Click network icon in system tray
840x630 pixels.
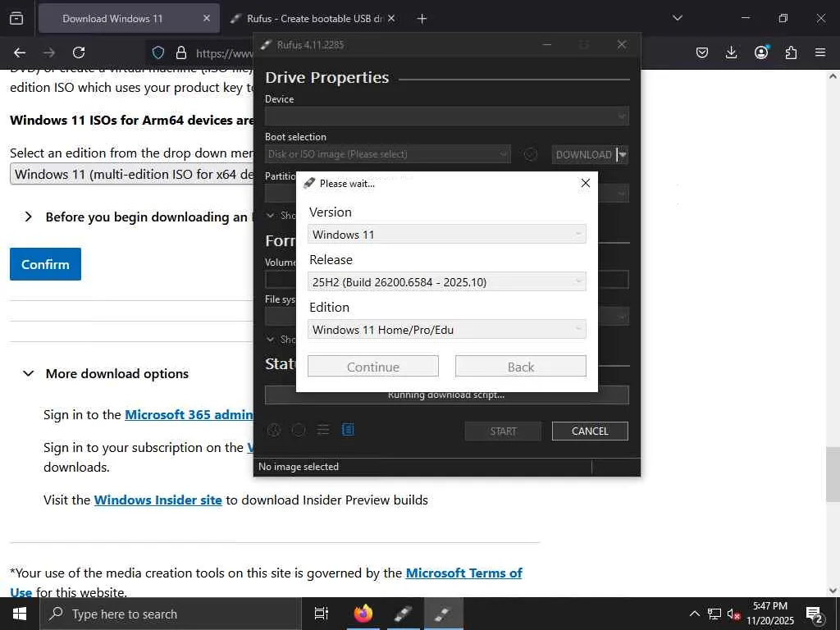(714, 614)
